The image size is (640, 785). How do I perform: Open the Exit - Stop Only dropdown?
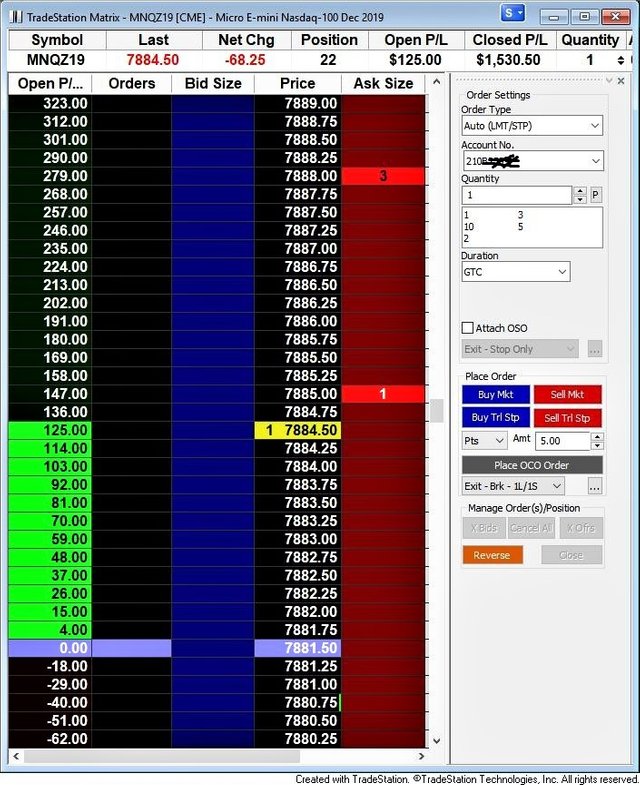click(x=520, y=349)
